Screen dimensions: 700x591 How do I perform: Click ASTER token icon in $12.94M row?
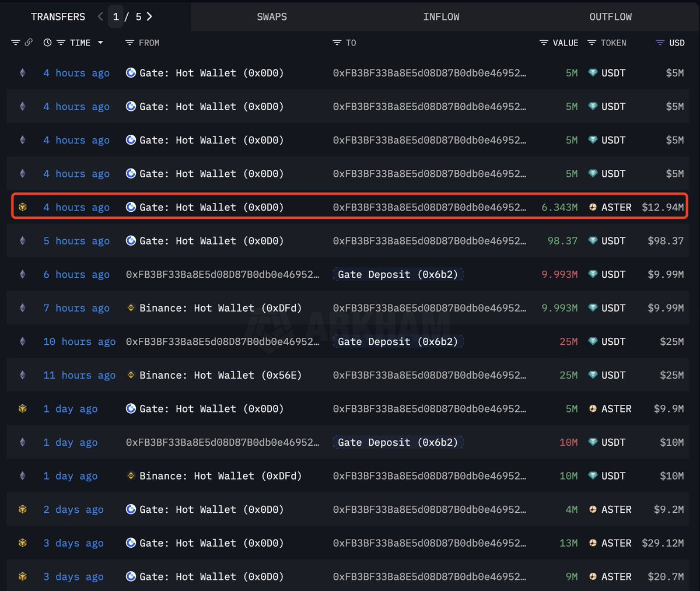[593, 207]
